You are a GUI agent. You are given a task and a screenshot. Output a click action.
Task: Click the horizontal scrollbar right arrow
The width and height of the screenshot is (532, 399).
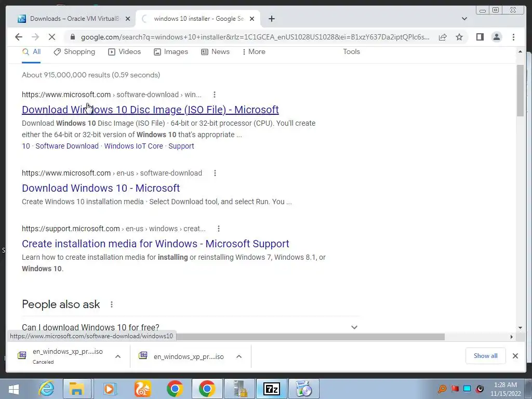coord(512,337)
